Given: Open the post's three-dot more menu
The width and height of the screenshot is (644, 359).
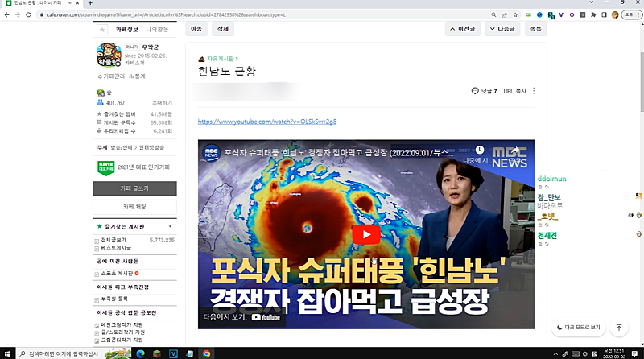Looking at the screenshot, I should pos(534,91).
